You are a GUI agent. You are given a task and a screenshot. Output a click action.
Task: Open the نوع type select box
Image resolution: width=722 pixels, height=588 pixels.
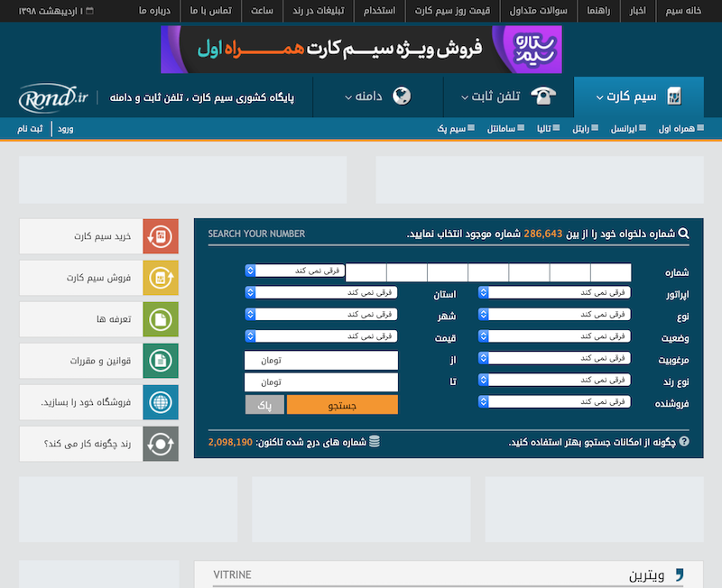[554, 314]
